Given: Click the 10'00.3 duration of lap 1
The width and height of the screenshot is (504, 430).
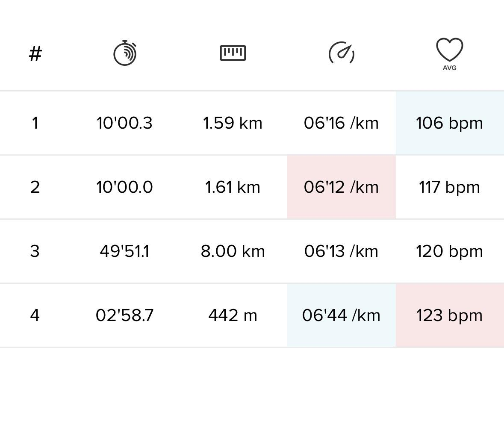Looking at the screenshot, I should click(124, 123).
